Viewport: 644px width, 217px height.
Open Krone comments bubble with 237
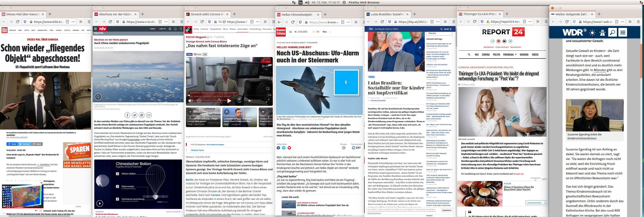(356, 148)
